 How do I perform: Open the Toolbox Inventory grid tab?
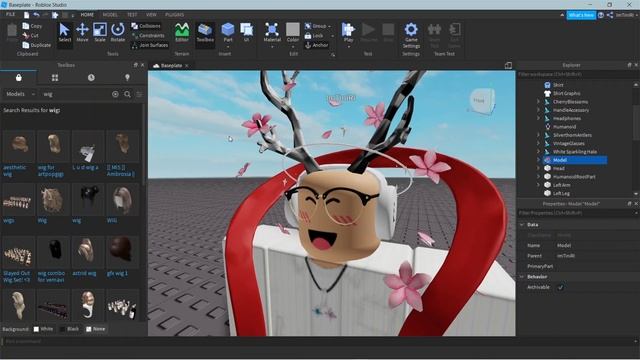(x=55, y=78)
